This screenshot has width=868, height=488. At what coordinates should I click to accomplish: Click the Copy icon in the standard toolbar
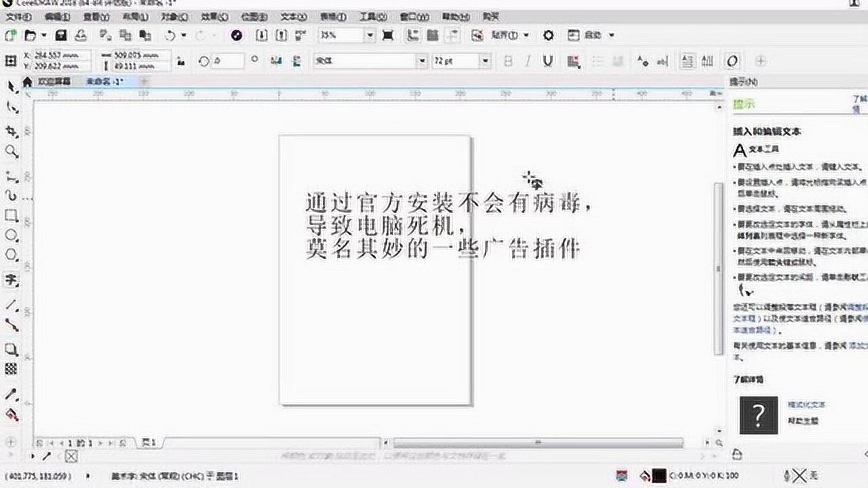(125, 35)
